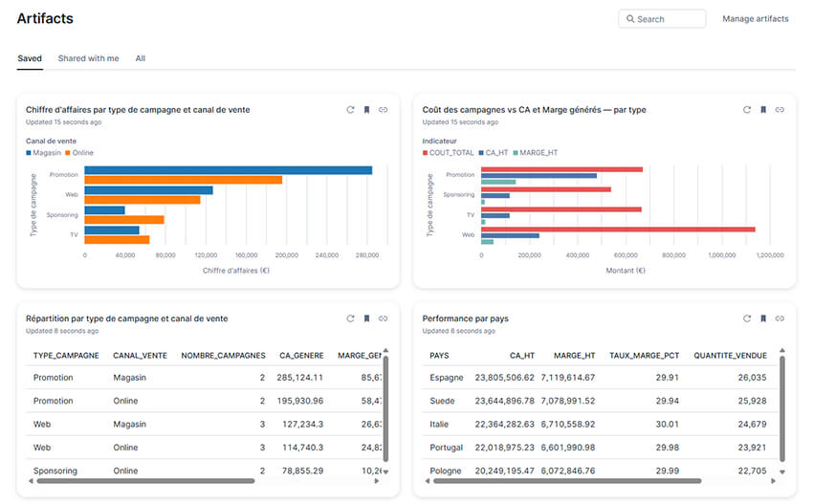The width and height of the screenshot is (813, 504).
Task: Toggle bookmark on Coût des campagnes artifact
Action: [x=763, y=110]
